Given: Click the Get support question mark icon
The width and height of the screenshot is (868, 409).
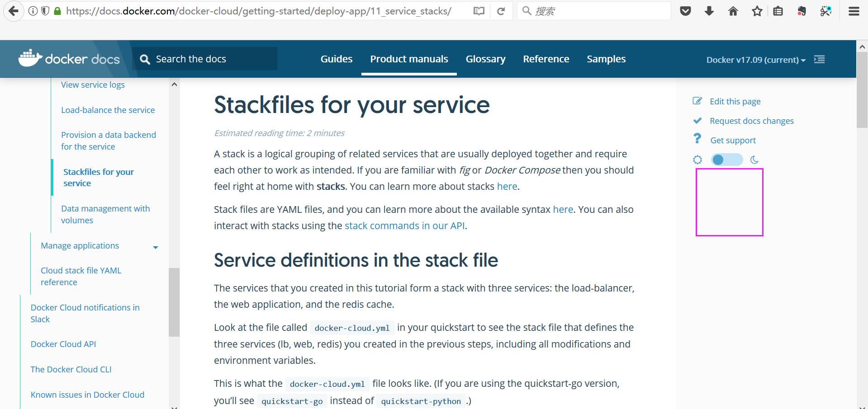Looking at the screenshot, I should pos(697,139).
